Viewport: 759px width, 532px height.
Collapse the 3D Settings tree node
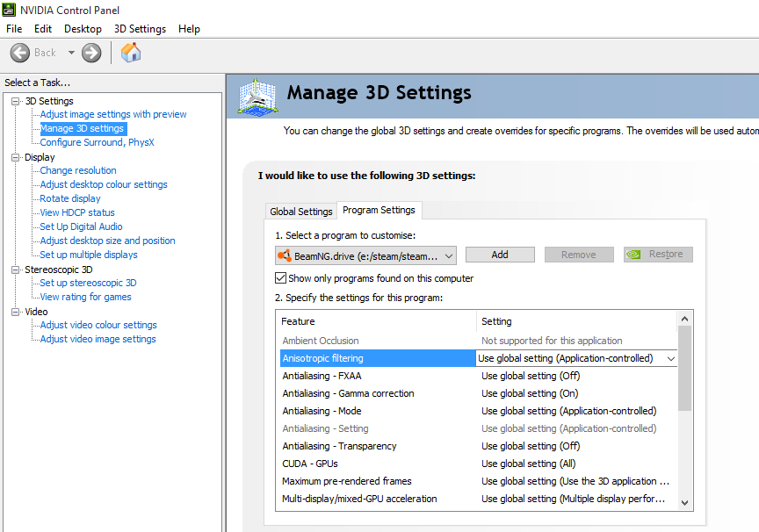[x=16, y=101]
